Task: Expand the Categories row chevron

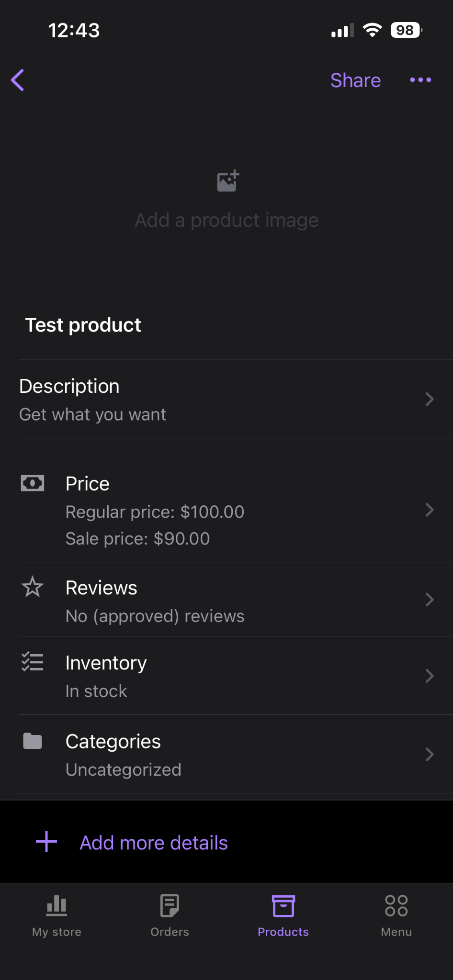Action: [x=429, y=755]
